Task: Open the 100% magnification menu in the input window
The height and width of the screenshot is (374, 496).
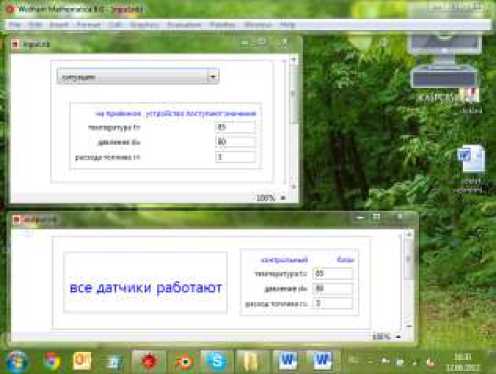Action: click(283, 198)
